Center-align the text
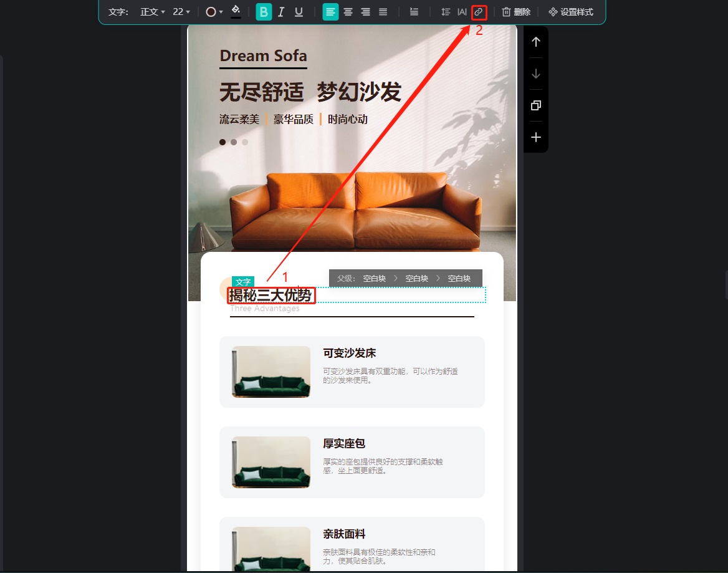Image resolution: width=728 pixels, height=573 pixels. pyautogui.click(x=348, y=12)
